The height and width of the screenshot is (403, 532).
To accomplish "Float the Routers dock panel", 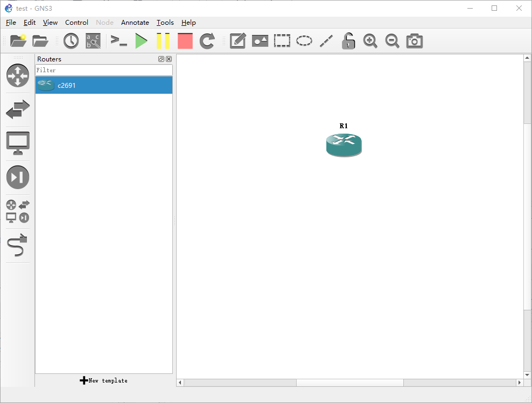I will point(161,59).
